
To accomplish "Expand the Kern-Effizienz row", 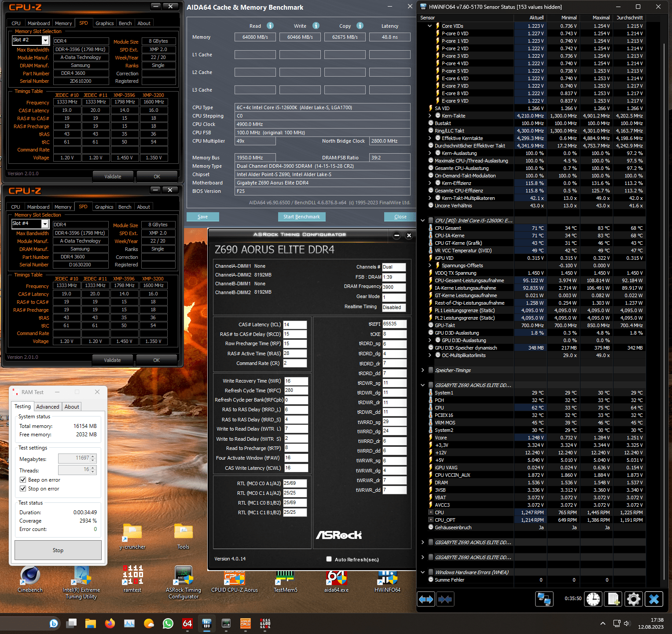I will (430, 183).
